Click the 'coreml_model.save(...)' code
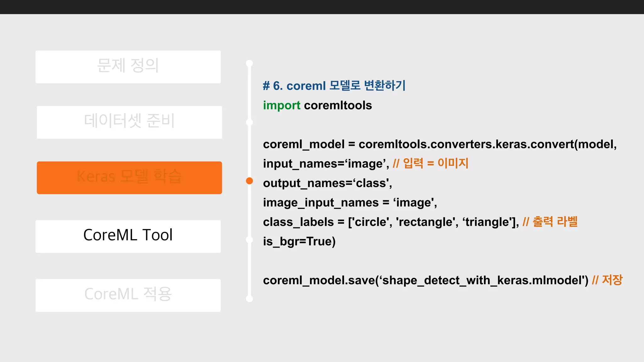The width and height of the screenshot is (644, 362). click(425, 280)
